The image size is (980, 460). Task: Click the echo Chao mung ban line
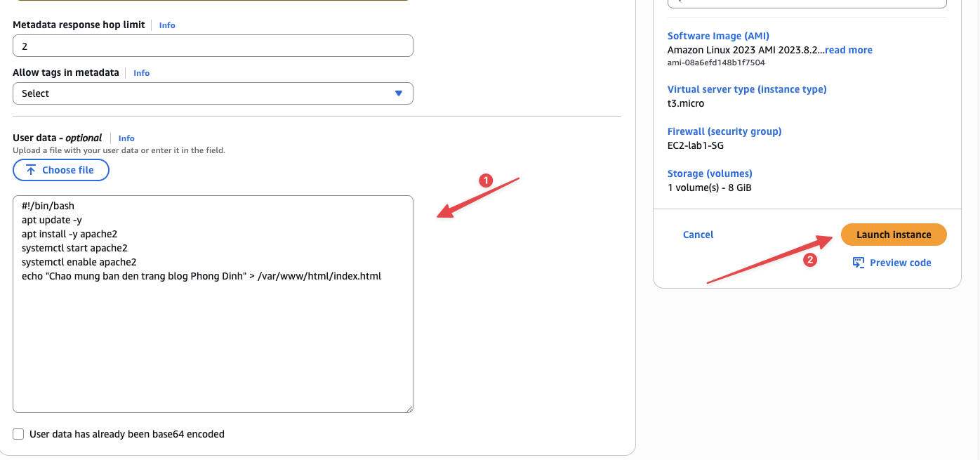coord(201,276)
